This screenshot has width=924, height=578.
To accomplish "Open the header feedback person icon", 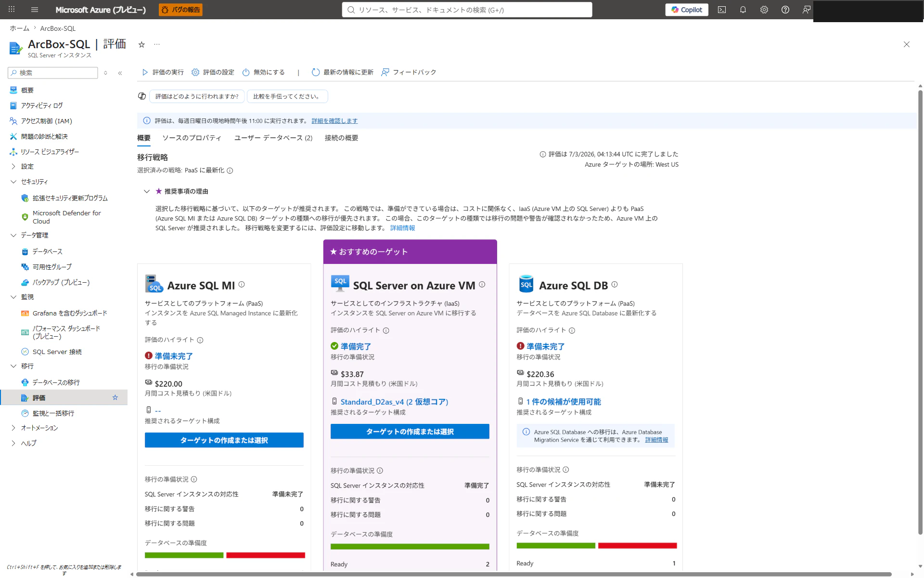I will [807, 10].
